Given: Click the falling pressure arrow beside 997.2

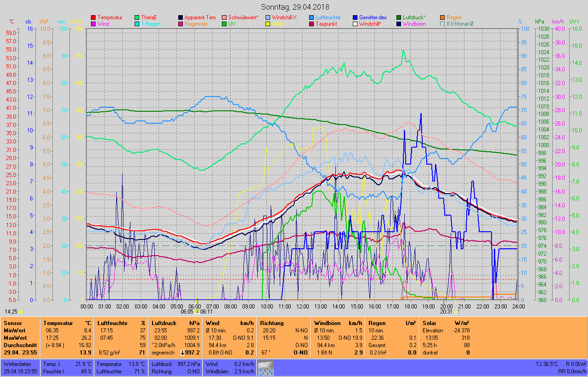Looking at the screenshot, I should click(182, 353).
